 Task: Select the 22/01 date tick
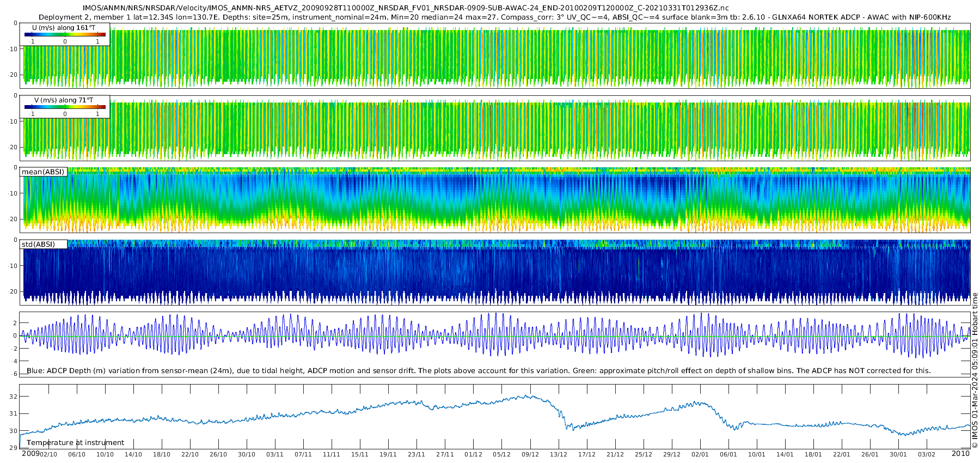coord(842,454)
